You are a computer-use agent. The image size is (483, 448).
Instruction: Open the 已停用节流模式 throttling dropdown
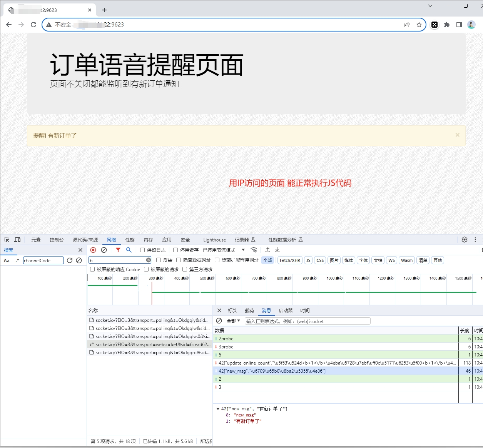coord(224,250)
